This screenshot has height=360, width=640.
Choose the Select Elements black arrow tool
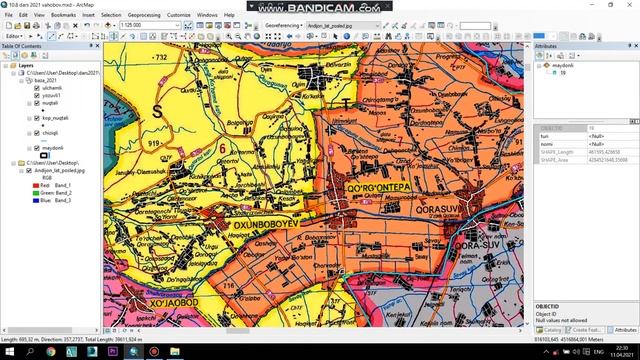click(335, 36)
